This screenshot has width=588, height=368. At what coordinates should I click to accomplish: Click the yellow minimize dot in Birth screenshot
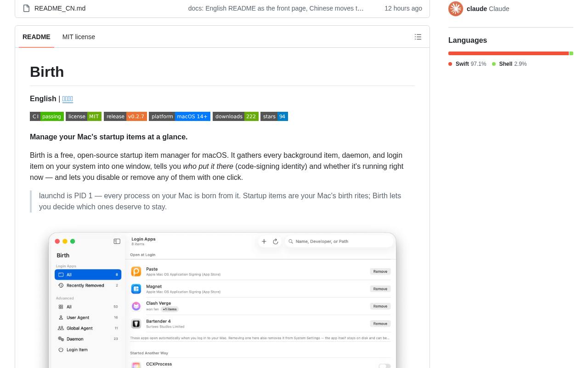tap(65, 241)
